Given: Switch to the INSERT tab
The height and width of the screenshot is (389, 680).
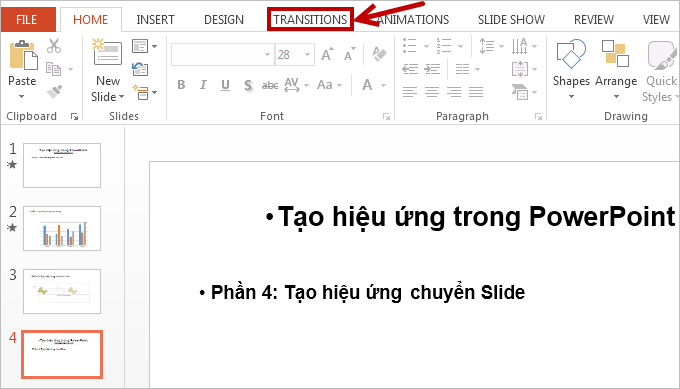Looking at the screenshot, I should (155, 20).
